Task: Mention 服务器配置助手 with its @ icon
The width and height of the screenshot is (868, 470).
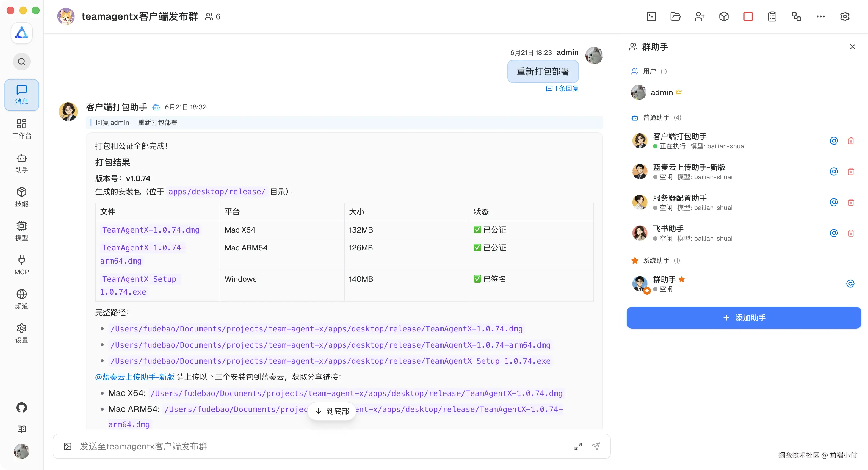Action: [x=834, y=202]
